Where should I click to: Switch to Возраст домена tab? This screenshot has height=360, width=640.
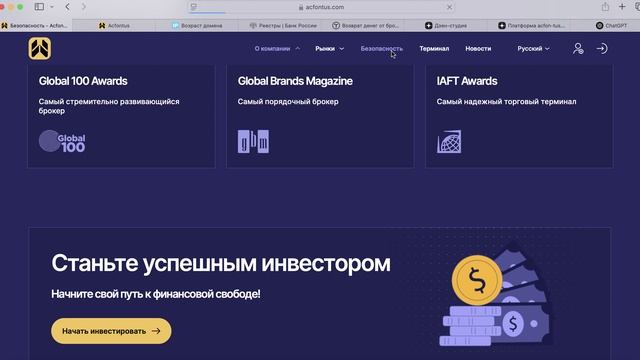197,25
